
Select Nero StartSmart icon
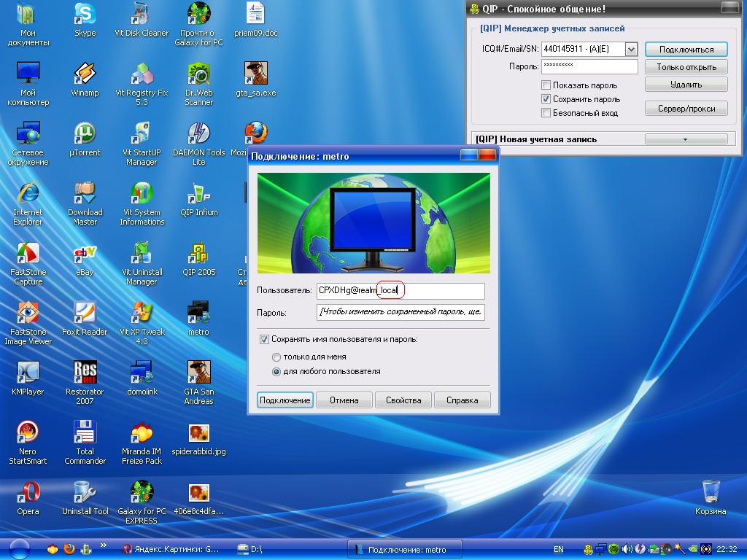coord(28,443)
